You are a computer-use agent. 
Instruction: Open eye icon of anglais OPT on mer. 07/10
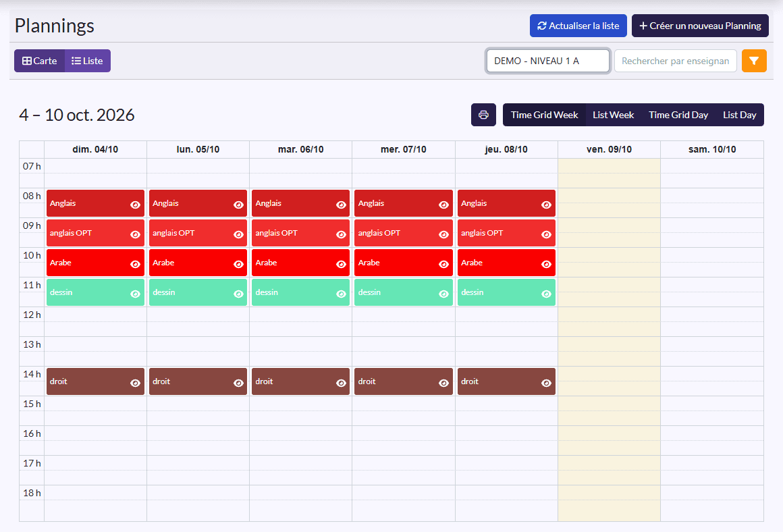click(443, 234)
